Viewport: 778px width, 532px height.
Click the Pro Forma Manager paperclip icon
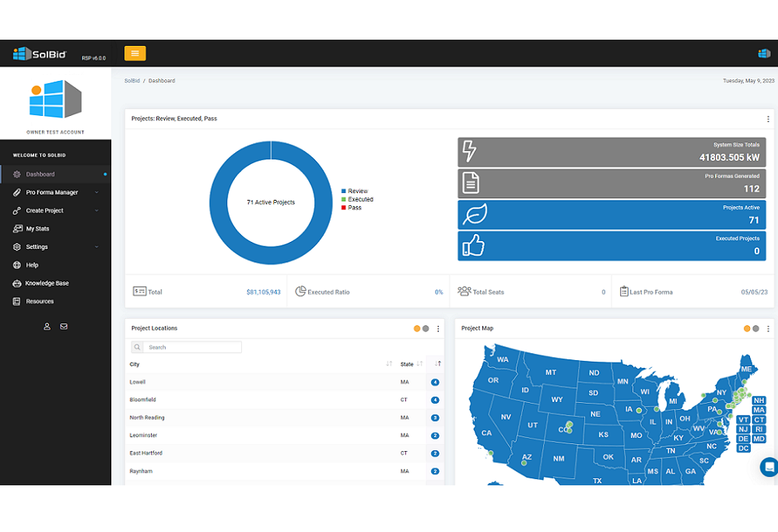17,192
